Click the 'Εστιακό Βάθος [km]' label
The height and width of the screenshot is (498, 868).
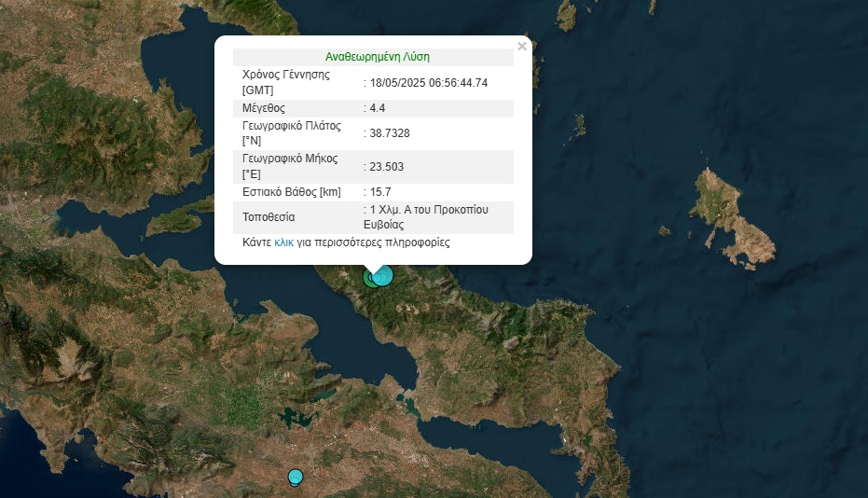pyautogui.click(x=292, y=192)
